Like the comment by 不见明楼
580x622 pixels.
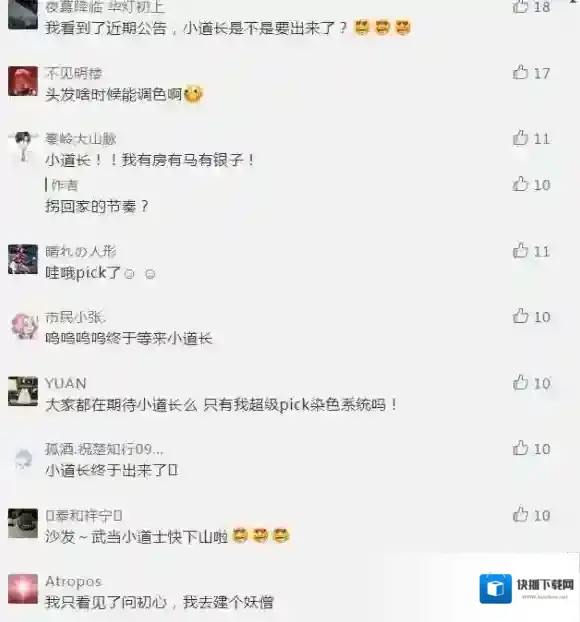[x=520, y=73]
